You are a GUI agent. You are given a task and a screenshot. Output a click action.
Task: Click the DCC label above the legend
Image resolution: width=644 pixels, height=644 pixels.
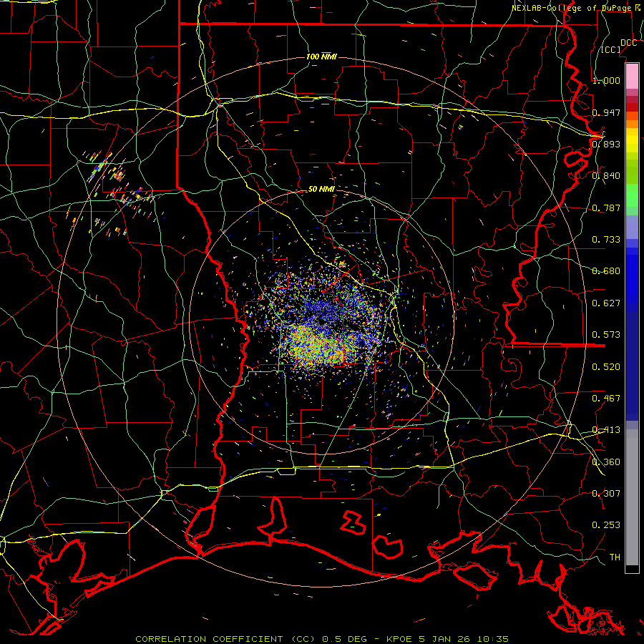[x=628, y=43]
